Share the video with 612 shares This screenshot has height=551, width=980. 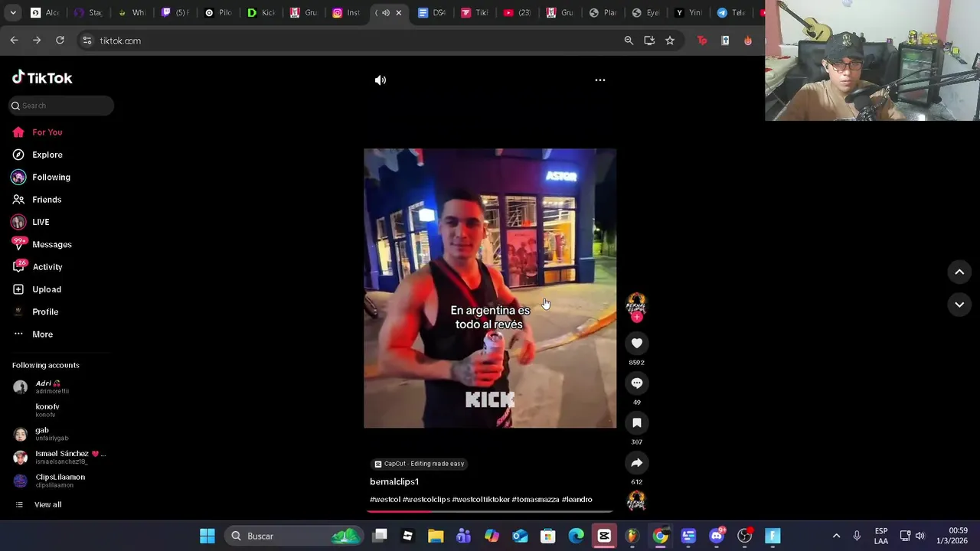(636, 463)
